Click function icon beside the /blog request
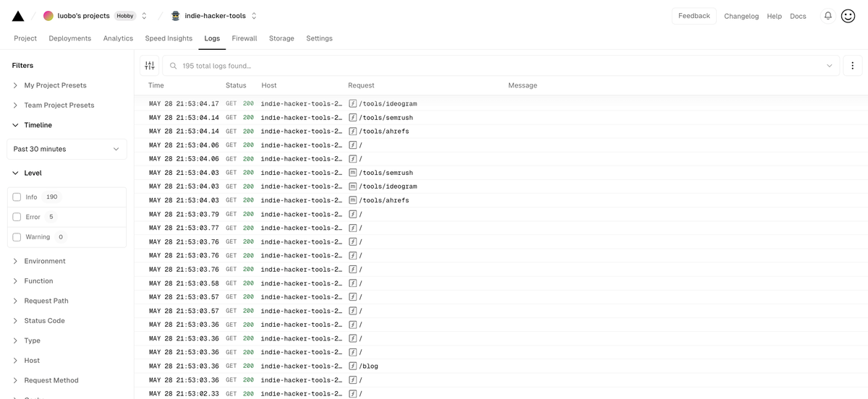The image size is (868, 399). point(353,366)
